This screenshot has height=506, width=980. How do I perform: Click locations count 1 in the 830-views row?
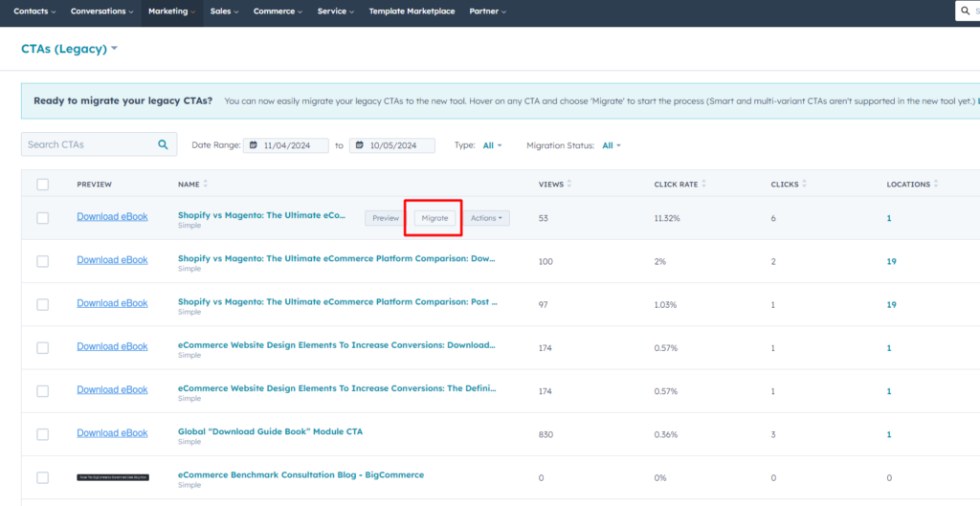pyautogui.click(x=889, y=435)
